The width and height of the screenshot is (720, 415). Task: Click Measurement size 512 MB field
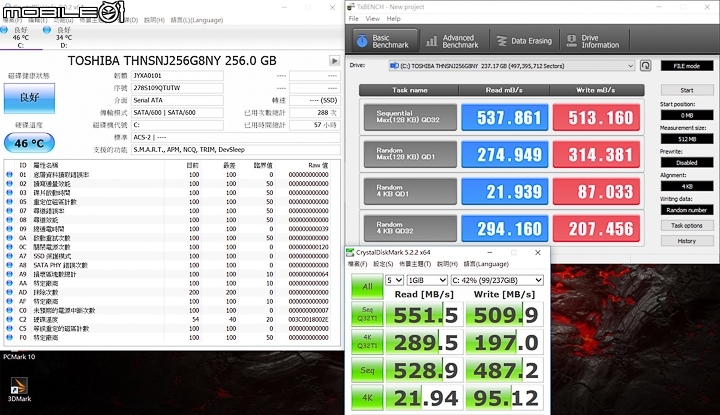coord(687,139)
